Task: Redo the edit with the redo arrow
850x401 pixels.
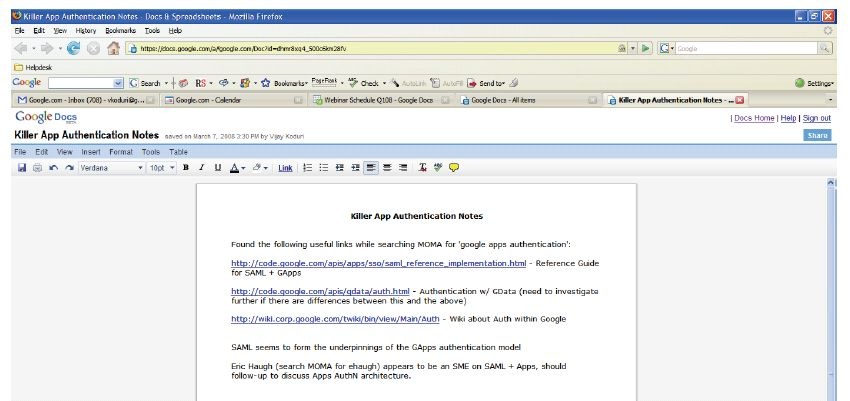Action: pos(69,168)
